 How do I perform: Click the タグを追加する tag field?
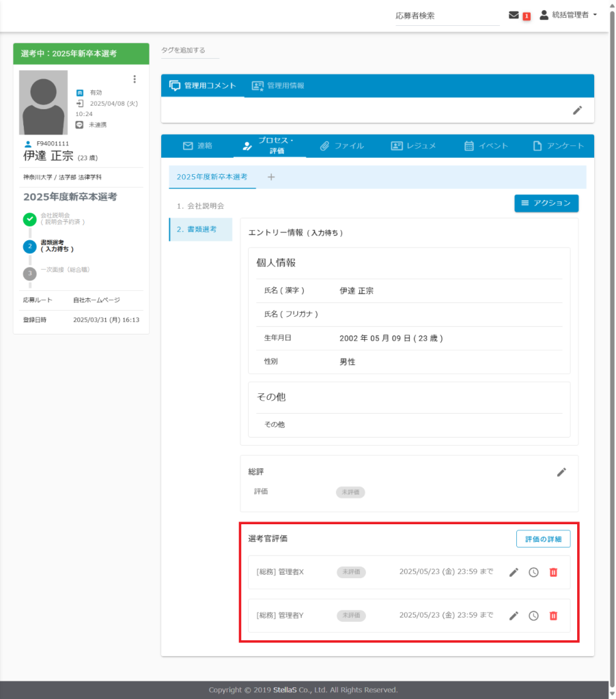(183, 51)
